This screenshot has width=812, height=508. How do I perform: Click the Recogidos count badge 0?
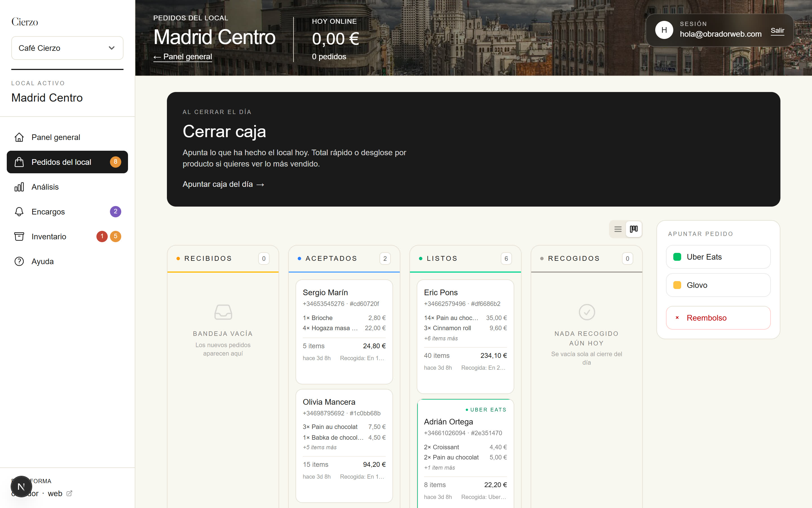[x=627, y=258]
